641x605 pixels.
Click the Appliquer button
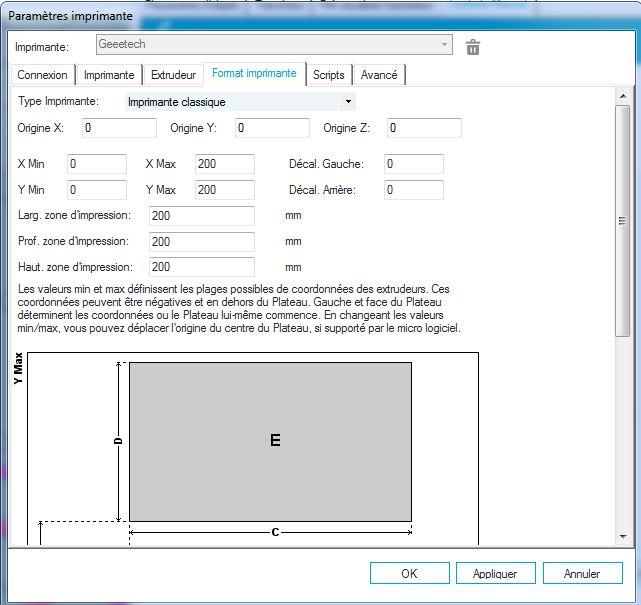pyautogui.click(x=495, y=573)
